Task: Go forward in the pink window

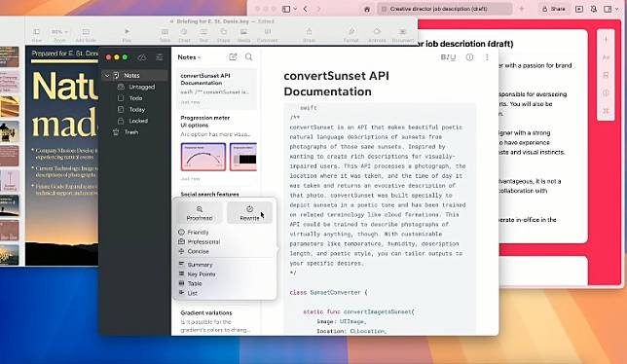Action: 318,9
